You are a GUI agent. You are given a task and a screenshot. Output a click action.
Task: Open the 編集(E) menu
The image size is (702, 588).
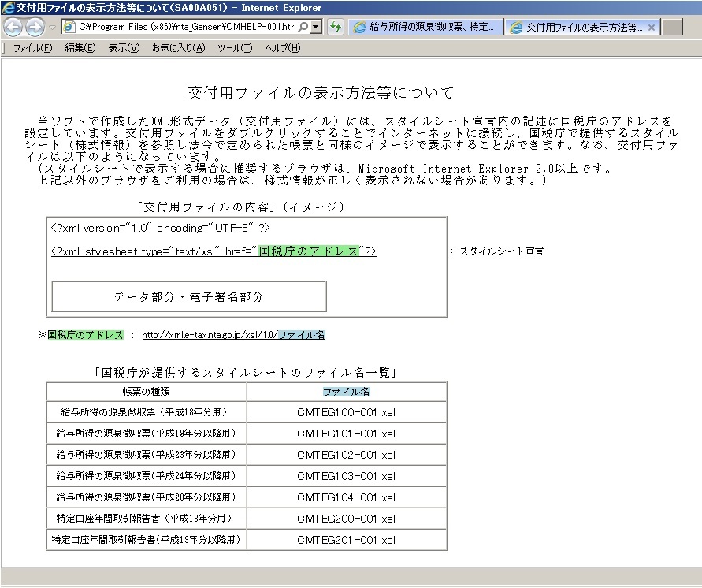point(80,48)
